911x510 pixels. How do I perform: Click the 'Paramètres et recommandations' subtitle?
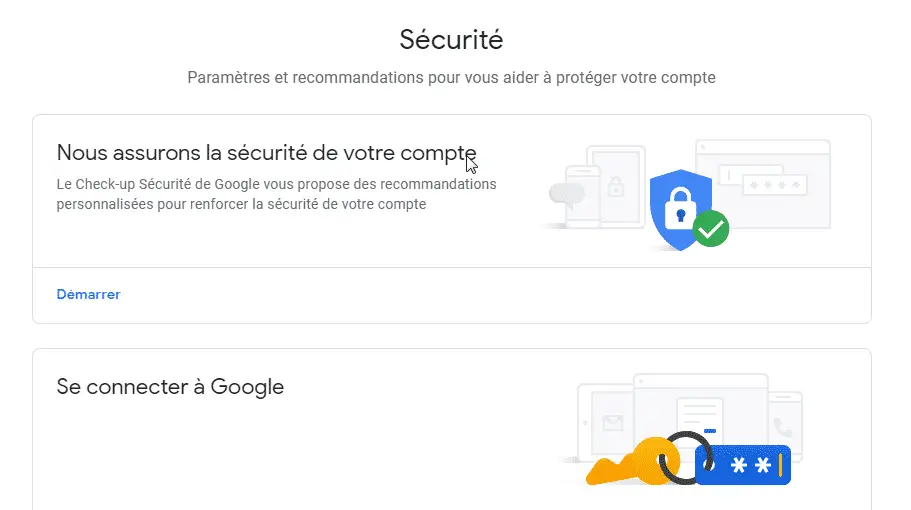[451, 78]
